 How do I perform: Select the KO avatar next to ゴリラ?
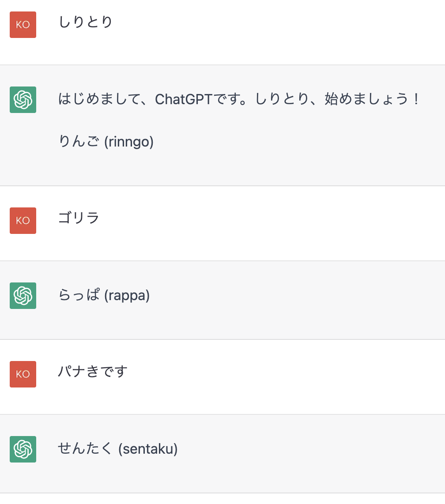(x=23, y=221)
